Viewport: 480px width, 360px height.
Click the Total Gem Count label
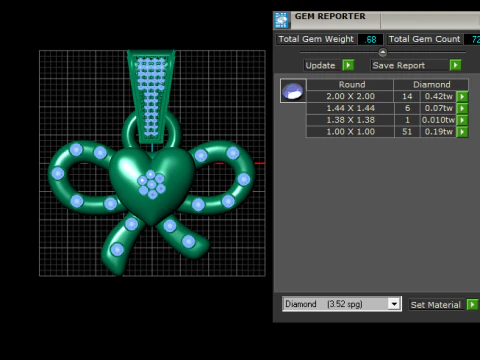pyautogui.click(x=424, y=39)
